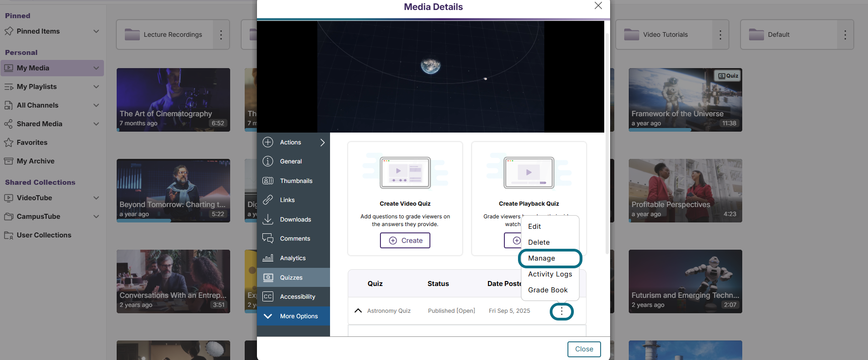This screenshot has width=868, height=360.
Task: Open Grade Book from context menu
Action: click(x=547, y=290)
